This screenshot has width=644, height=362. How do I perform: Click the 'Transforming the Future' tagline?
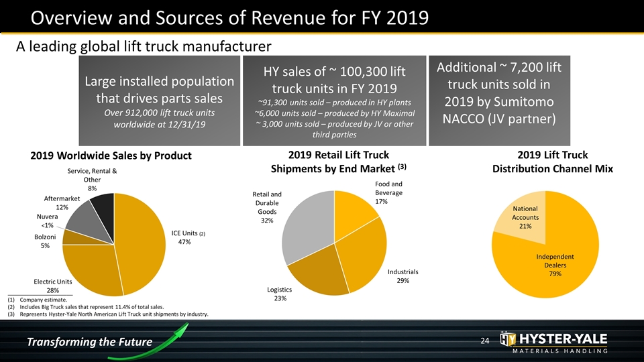(x=89, y=342)
